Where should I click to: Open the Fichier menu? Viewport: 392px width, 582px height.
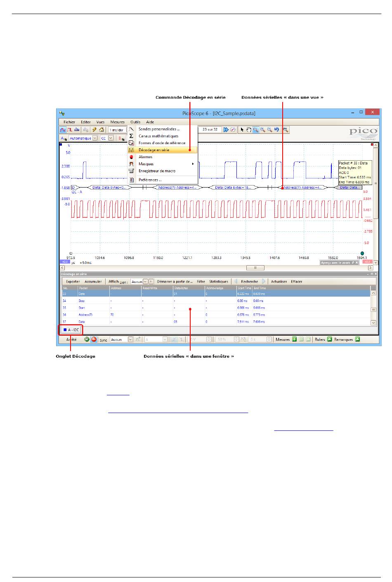pos(69,122)
